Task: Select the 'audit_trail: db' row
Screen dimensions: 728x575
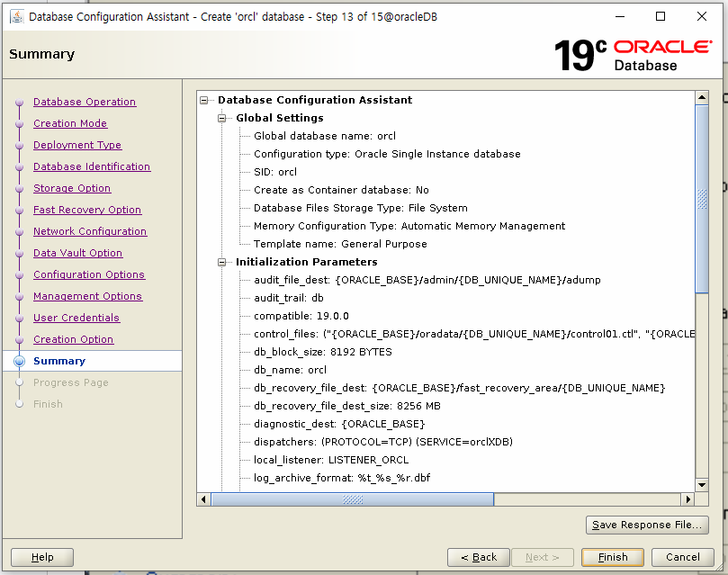Action: pyautogui.click(x=289, y=298)
